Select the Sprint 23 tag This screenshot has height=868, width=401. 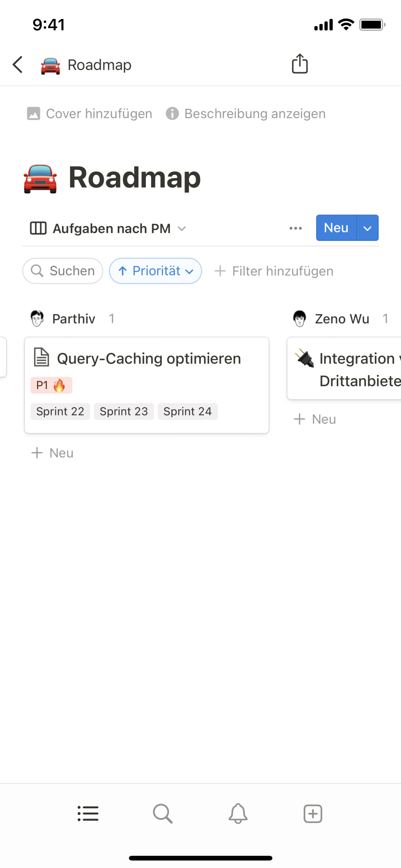point(124,412)
